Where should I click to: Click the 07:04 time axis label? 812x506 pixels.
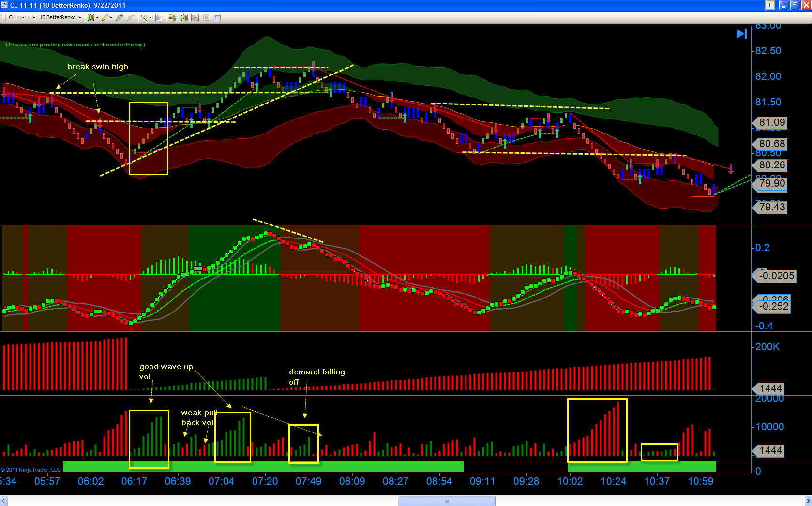point(221,481)
